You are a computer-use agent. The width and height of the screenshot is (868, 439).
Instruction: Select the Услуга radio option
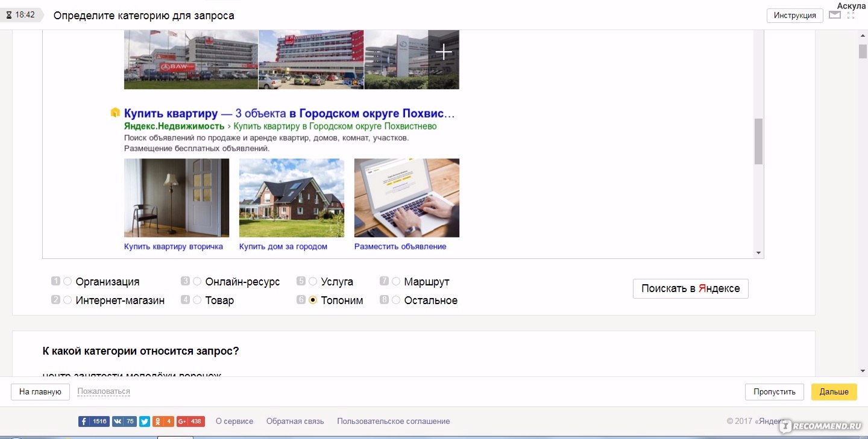[313, 281]
